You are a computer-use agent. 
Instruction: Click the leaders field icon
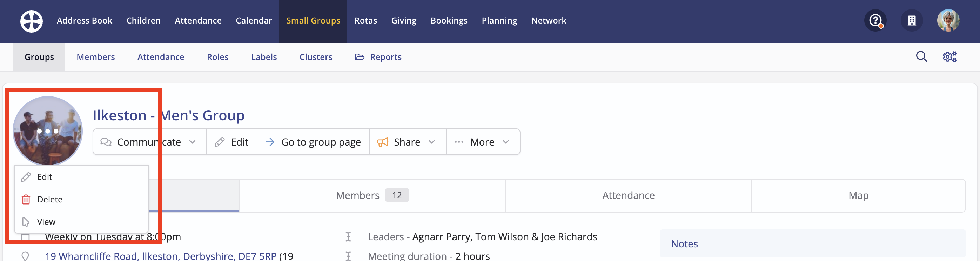pyautogui.click(x=348, y=237)
